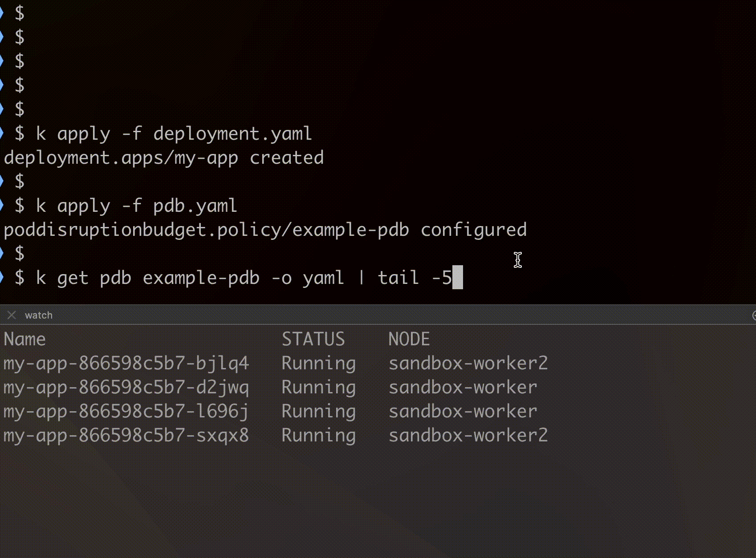Image resolution: width=756 pixels, height=558 pixels.
Task: Click the Name column header
Action: point(24,339)
